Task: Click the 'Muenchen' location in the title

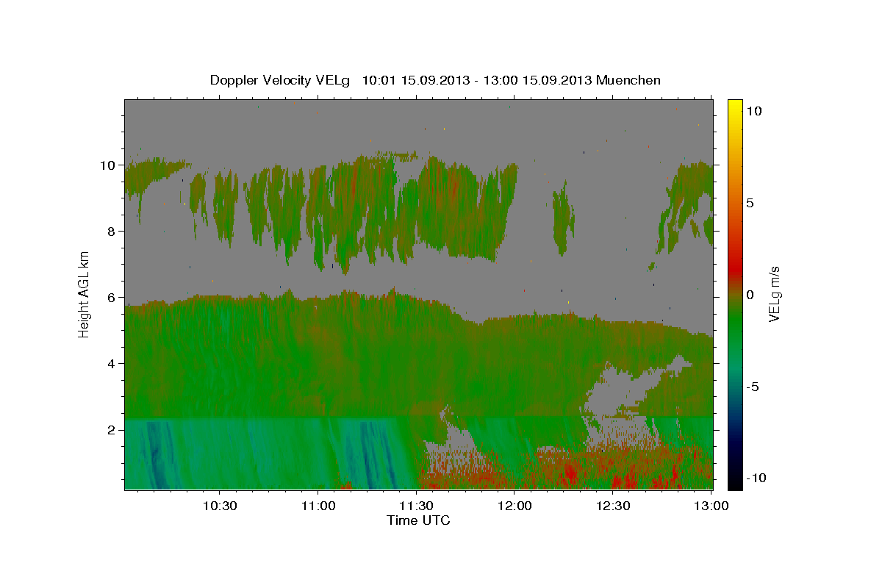Action: point(628,80)
